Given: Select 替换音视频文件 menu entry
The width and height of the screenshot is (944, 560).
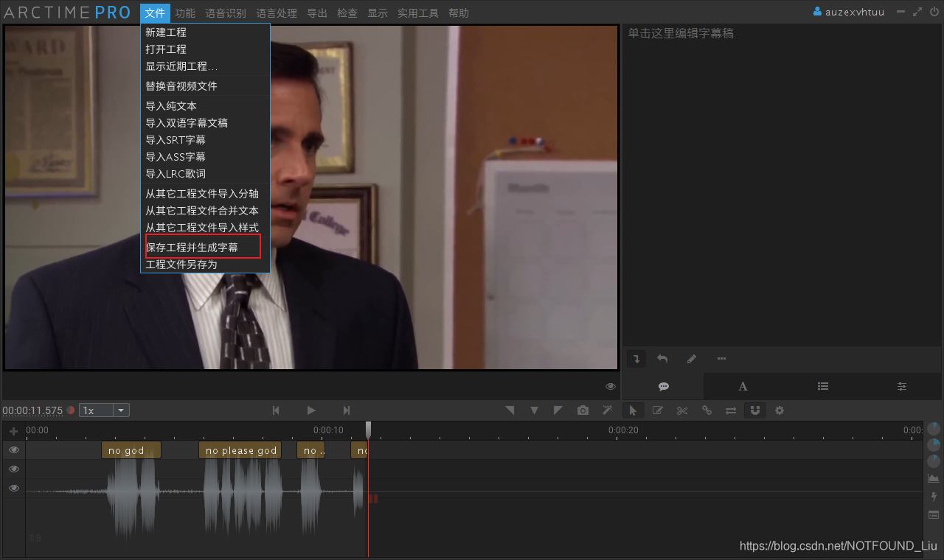Looking at the screenshot, I should point(205,86).
